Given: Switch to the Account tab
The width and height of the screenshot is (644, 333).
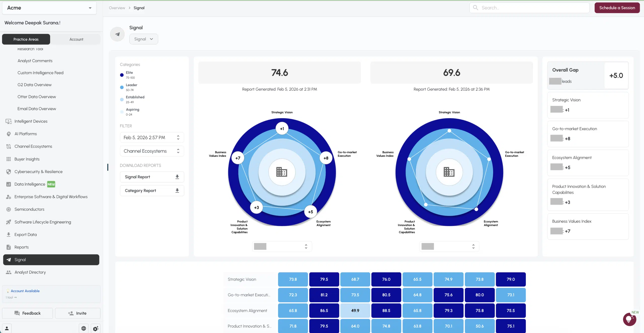Looking at the screenshot, I should [76, 39].
